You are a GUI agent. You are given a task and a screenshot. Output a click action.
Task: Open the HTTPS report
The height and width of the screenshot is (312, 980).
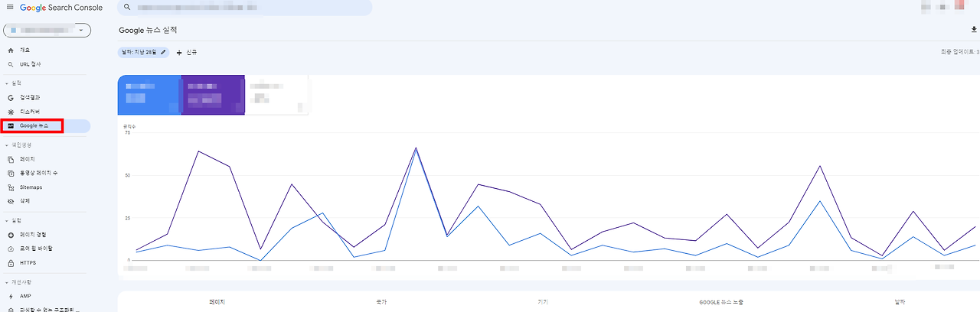pos(28,262)
